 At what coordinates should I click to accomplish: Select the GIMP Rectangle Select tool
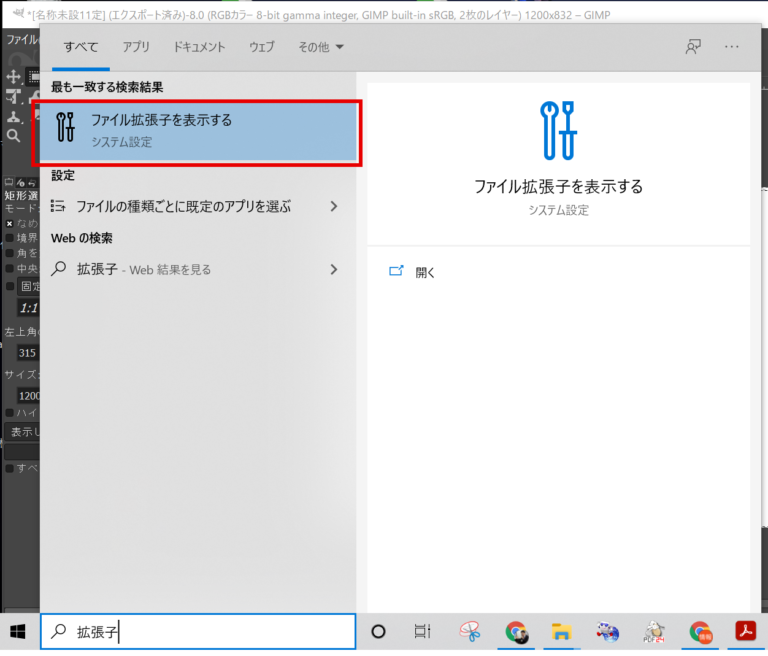pyautogui.click(x=33, y=76)
